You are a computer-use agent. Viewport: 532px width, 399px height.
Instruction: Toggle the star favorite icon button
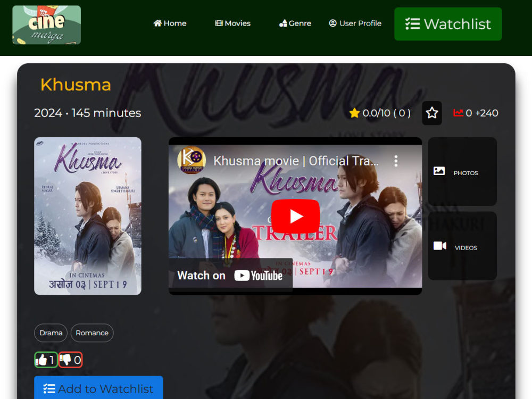coord(432,113)
